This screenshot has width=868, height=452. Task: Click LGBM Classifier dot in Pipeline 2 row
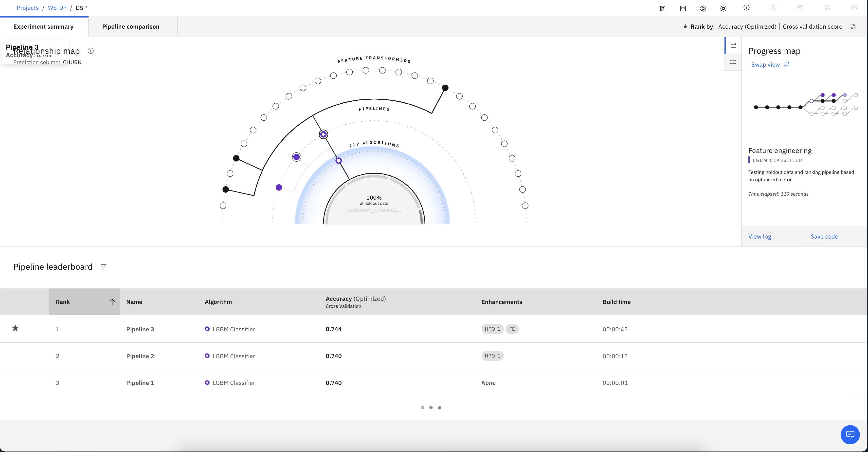tap(207, 356)
